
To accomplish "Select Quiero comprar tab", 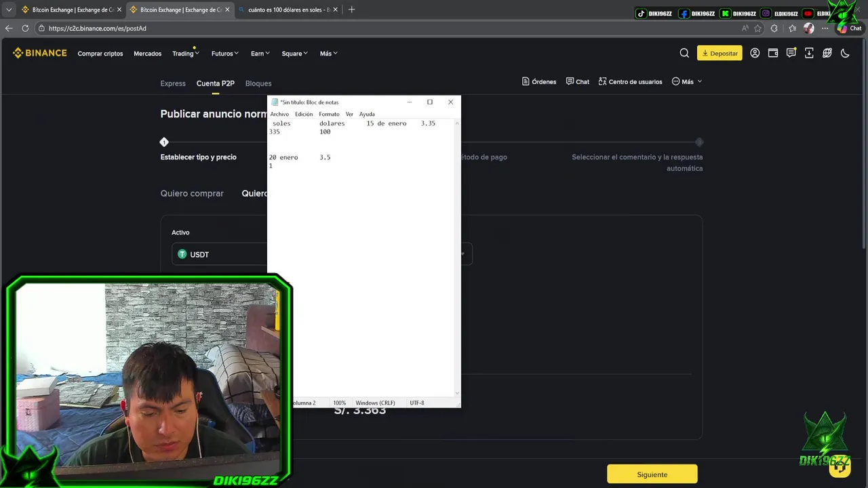I will click(192, 193).
